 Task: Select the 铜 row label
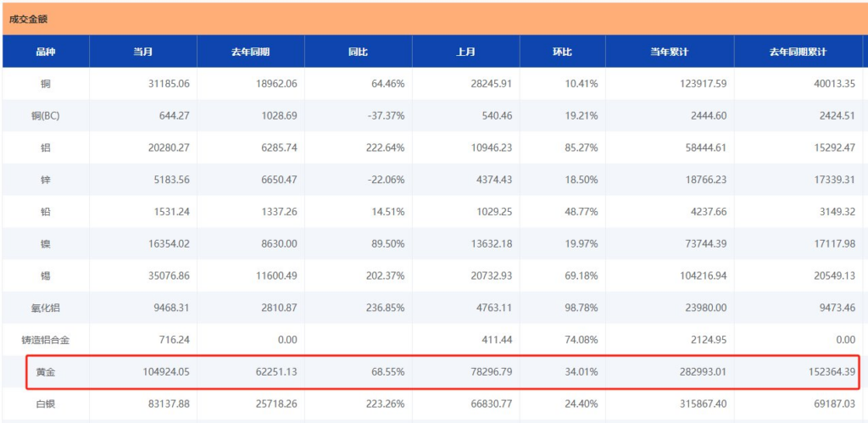46,84
